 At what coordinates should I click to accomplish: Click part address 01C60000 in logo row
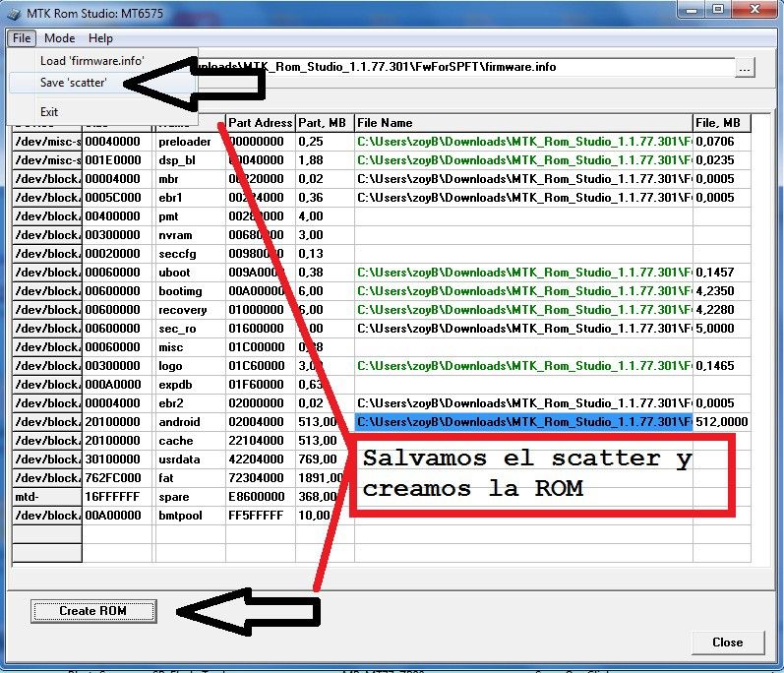[x=260, y=366]
